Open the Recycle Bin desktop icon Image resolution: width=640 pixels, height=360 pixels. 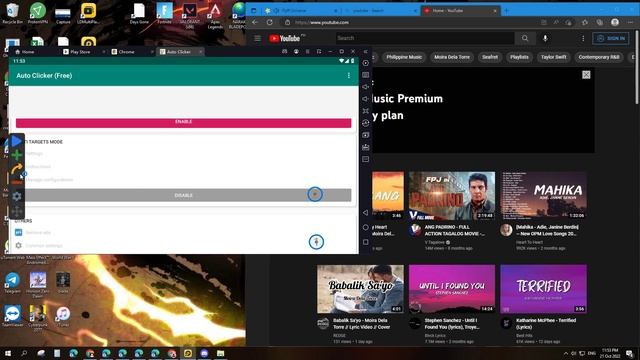click(x=12, y=13)
